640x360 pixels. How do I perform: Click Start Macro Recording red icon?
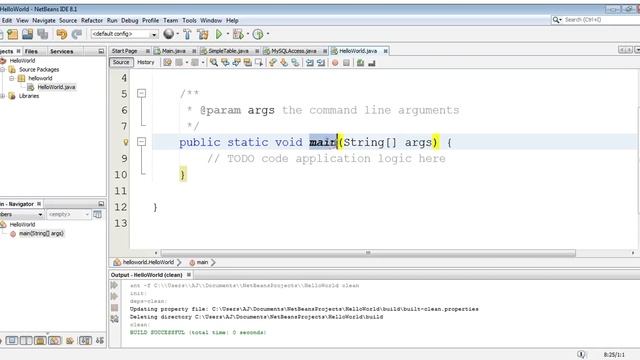point(335,62)
